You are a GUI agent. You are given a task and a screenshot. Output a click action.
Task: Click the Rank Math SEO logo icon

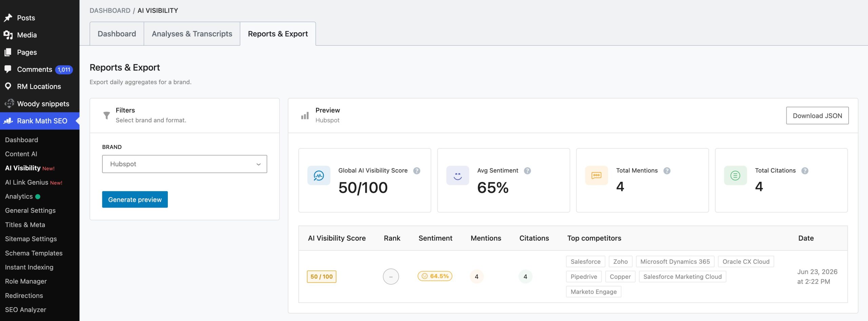point(8,121)
